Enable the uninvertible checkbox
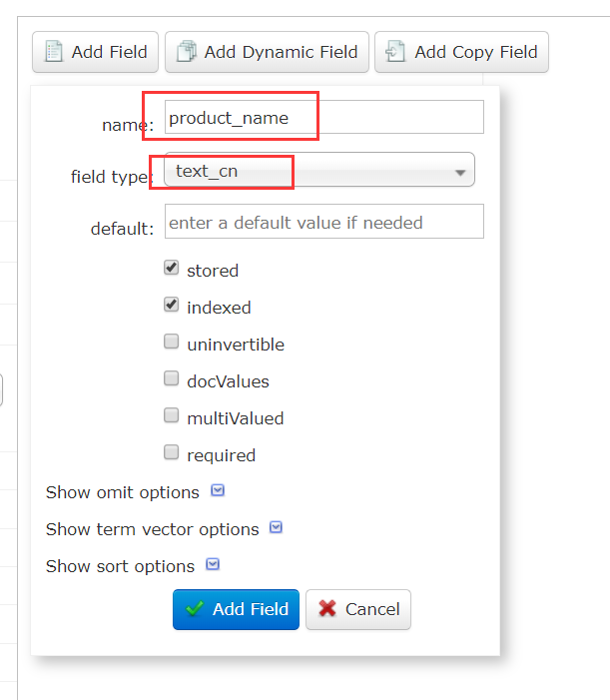This screenshot has width=610, height=700. click(171, 342)
